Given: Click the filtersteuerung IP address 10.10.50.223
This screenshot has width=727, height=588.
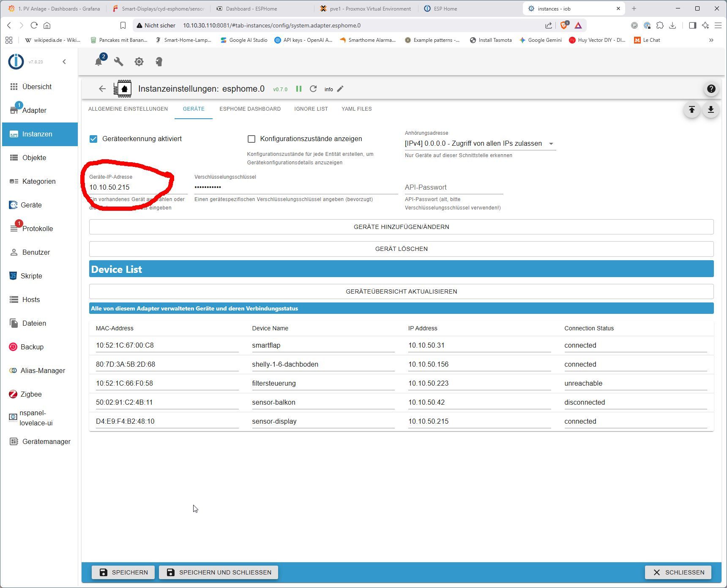Looking at the screenshot, I should tap(479, 384).
